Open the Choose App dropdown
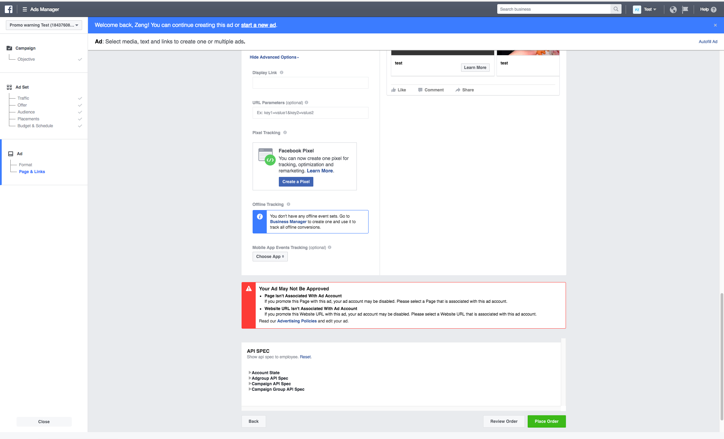Viewport: 724px width, 439px height. [270, 257]
